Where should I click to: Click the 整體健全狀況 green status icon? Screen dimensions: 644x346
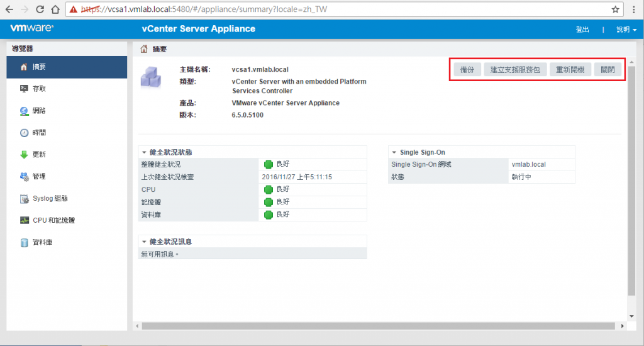click(x=268, y=164)
